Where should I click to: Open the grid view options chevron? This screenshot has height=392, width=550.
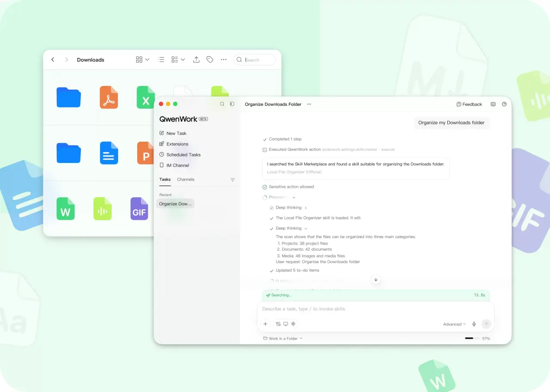click(x=147, y=60)
